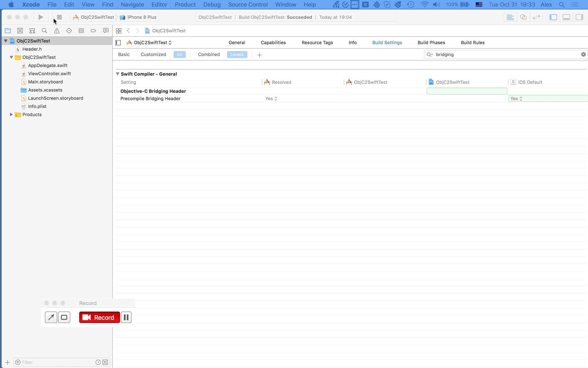Select the arrow tool in Record window
This screenshot has height=368, width=588.
(x=51, y=317)
